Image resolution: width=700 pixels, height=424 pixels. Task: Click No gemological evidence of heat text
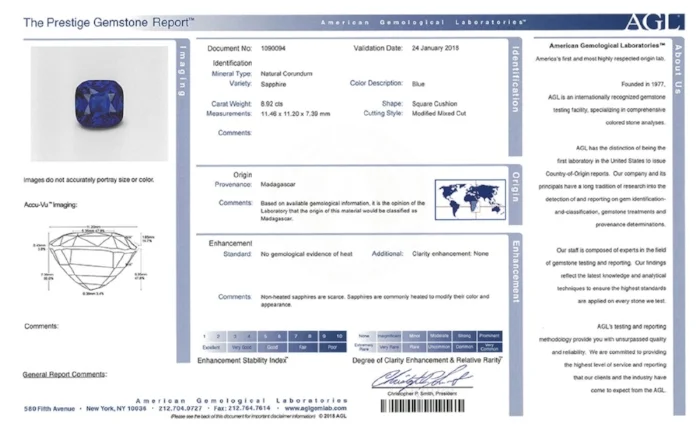coord(306,254)
